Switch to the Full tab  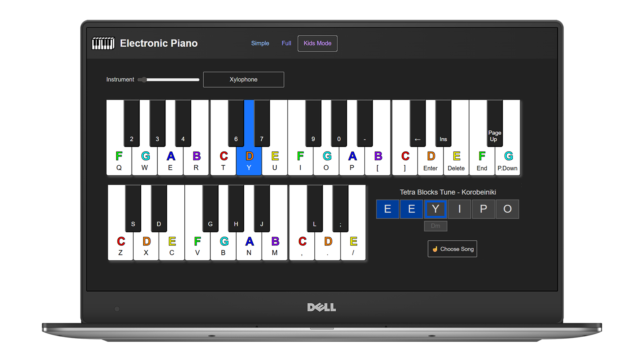tap(286, 43)
